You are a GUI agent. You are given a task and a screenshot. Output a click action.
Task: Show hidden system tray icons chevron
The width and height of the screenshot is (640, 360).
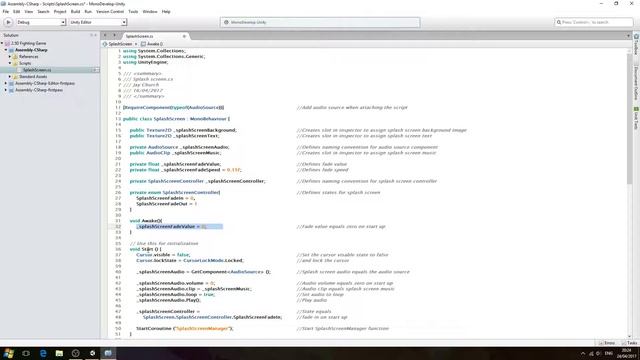click(x=582, y=353)
